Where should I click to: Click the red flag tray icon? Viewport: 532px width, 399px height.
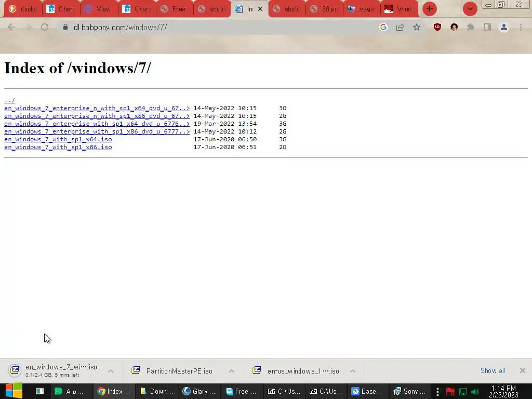coord(450,392)
